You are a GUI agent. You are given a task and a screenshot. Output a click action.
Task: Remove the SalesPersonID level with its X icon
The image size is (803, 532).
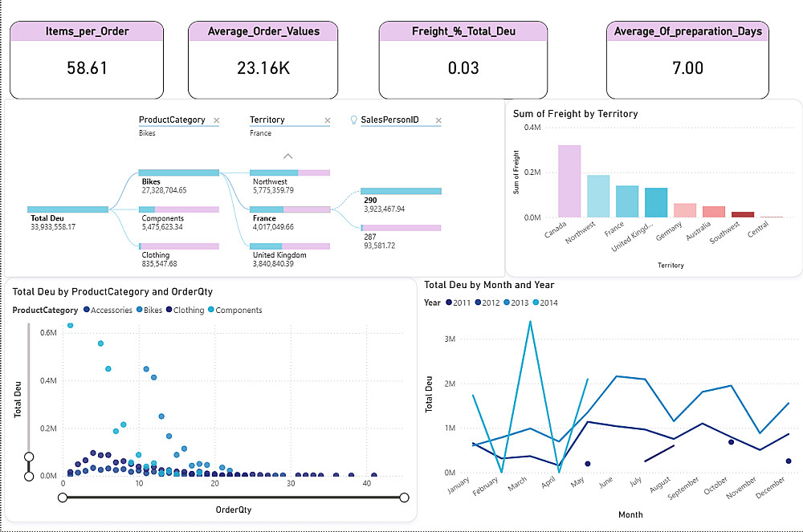[x=438, y=120]
